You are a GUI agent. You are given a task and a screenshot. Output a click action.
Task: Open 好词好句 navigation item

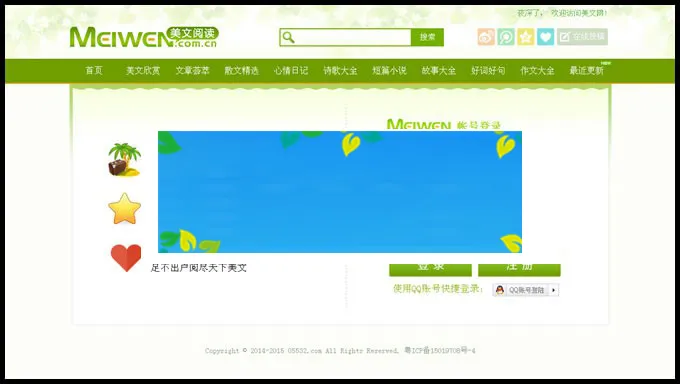tap(488, 70)
